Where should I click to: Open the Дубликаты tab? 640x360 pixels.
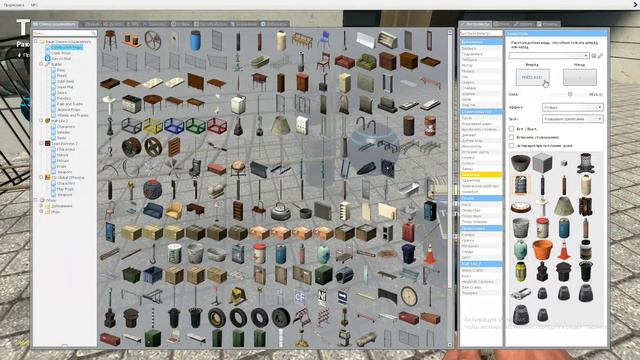pyautogui.click(x=273, y=24)
